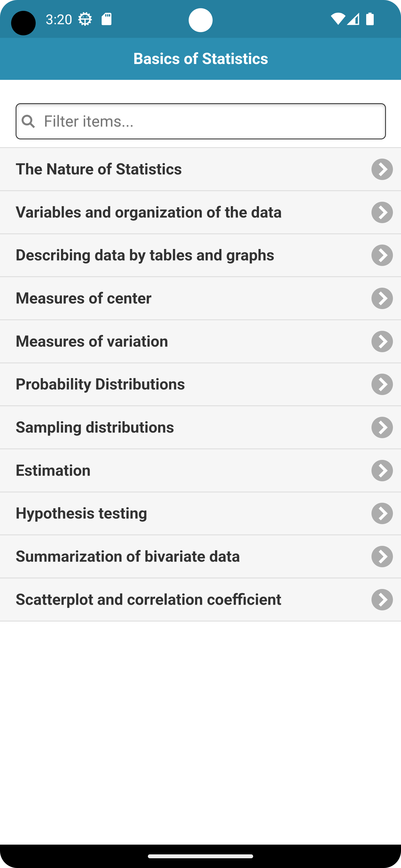Image resolution: width=401 pixels, height=868 pixels.
Task: Tap the arrow icon for Measures of center
Action: tap(382, 298)
